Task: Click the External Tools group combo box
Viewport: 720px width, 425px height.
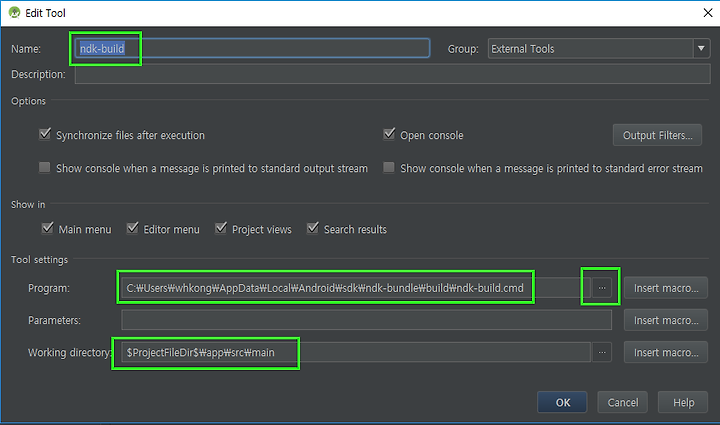Action: (599, 48)
